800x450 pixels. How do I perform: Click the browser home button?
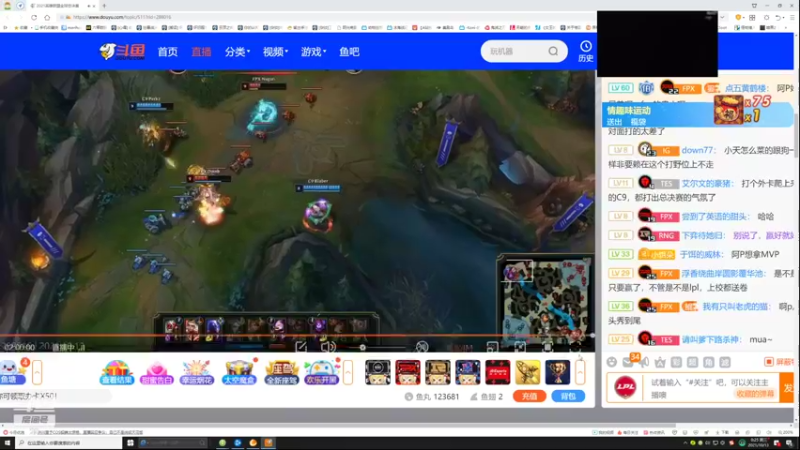pos(47,17)
